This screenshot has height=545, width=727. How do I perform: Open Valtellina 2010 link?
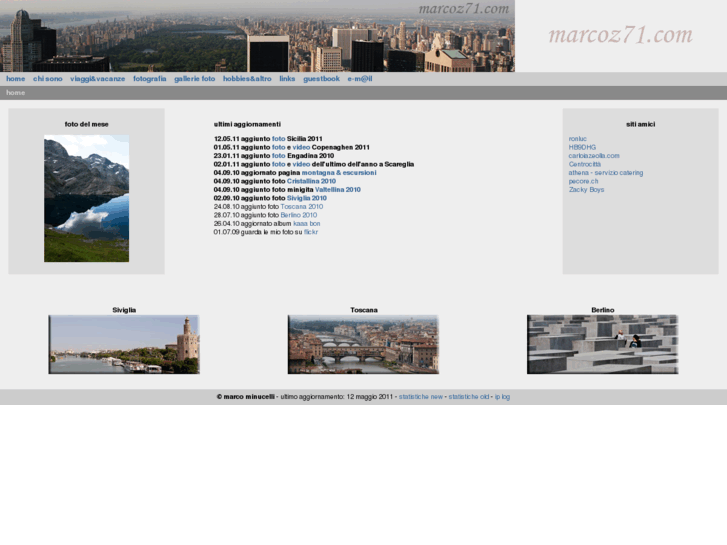[x=338, y=190]
